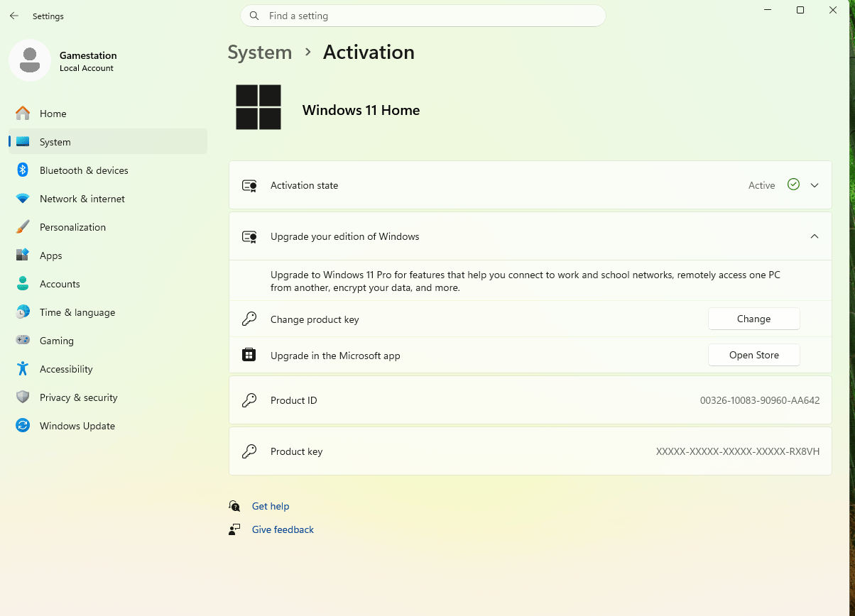The image size is (855, 616).
Task: Click the Personalization paintbrush icon
Action: pos(23,227)
